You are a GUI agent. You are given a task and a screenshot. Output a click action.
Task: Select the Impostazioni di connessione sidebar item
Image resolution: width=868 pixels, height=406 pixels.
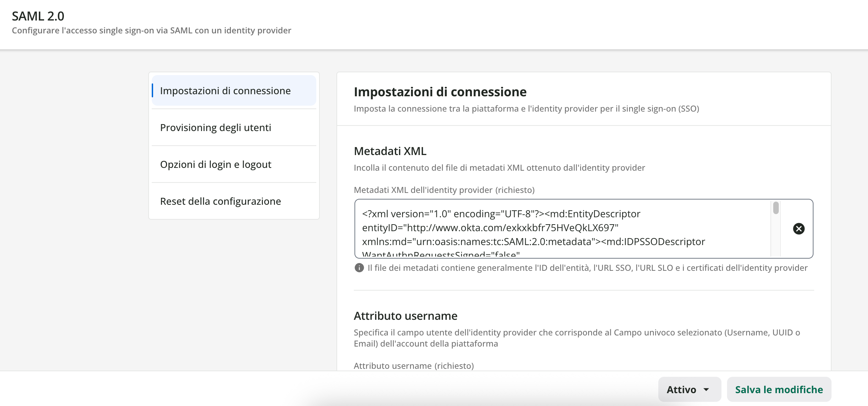[225, 91]
